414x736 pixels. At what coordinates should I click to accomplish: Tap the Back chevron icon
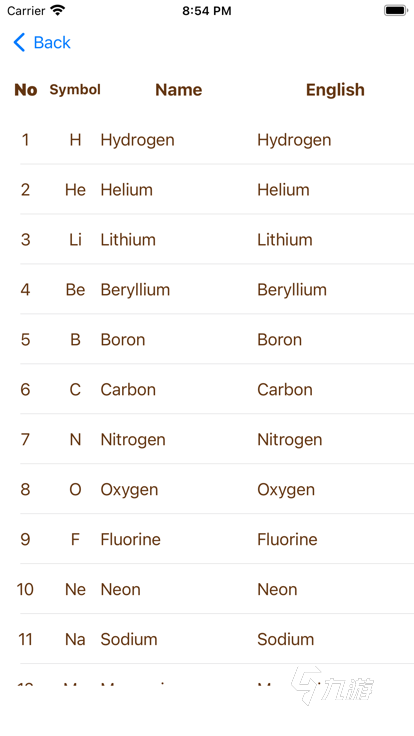tap(19, 42)
